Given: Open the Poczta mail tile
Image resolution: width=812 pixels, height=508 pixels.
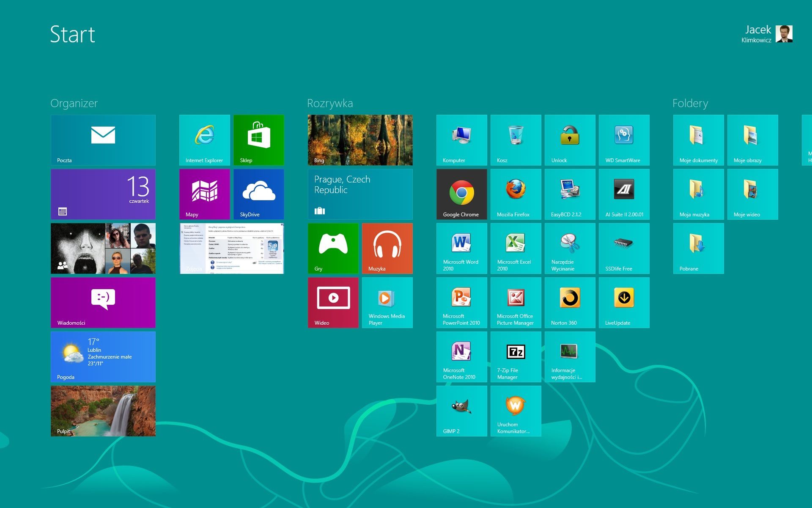Looking at the screenshot, I should pos(103,140).
